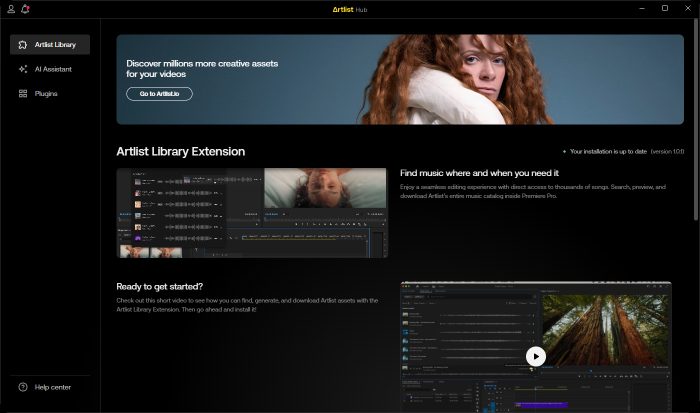Screen dimensions: 700x413
Task: Play the getting started video
Action: (536, 356)
